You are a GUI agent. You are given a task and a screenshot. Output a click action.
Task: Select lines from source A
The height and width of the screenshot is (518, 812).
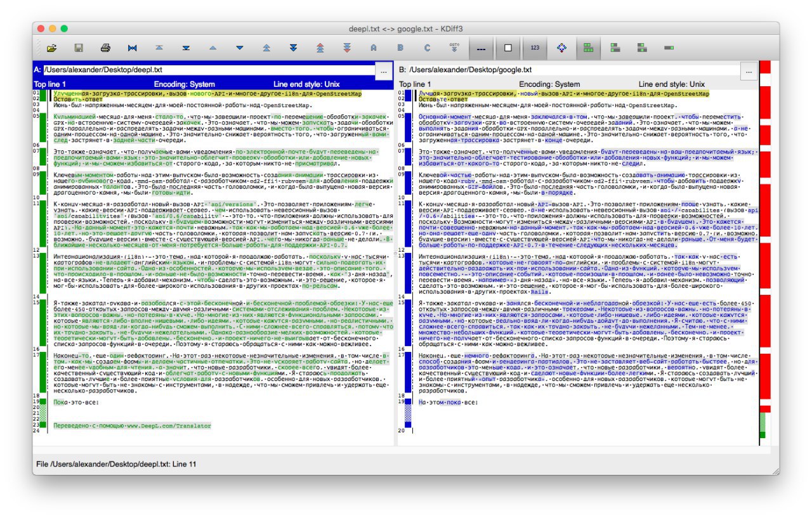point(374,48)
